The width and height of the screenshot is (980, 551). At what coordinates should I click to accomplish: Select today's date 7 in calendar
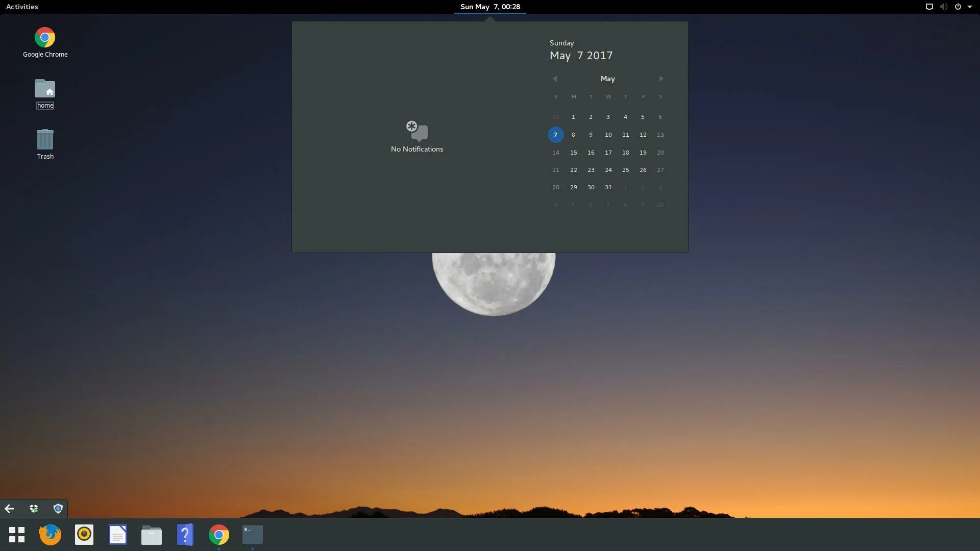click(x=556, y=135)
